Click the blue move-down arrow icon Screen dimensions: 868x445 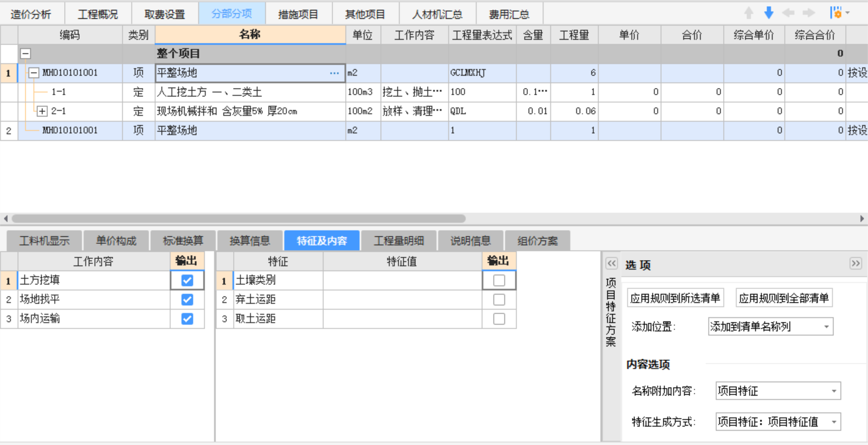tap(769, 13)
